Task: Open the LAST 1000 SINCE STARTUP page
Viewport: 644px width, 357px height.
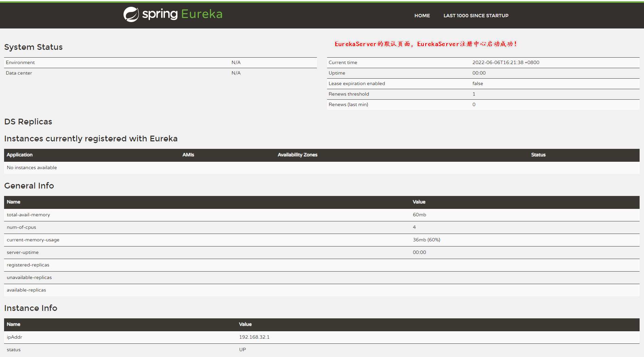Action: (x=476, y=16)
